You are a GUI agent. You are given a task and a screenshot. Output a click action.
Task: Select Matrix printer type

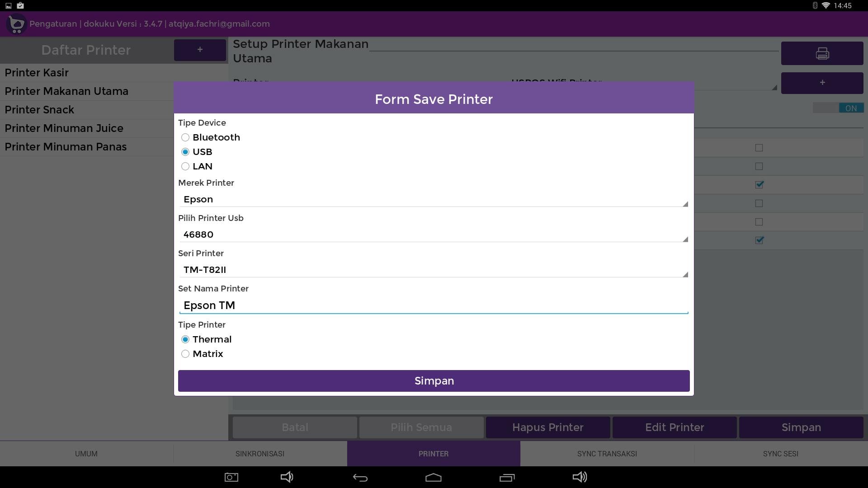(185, 354)
